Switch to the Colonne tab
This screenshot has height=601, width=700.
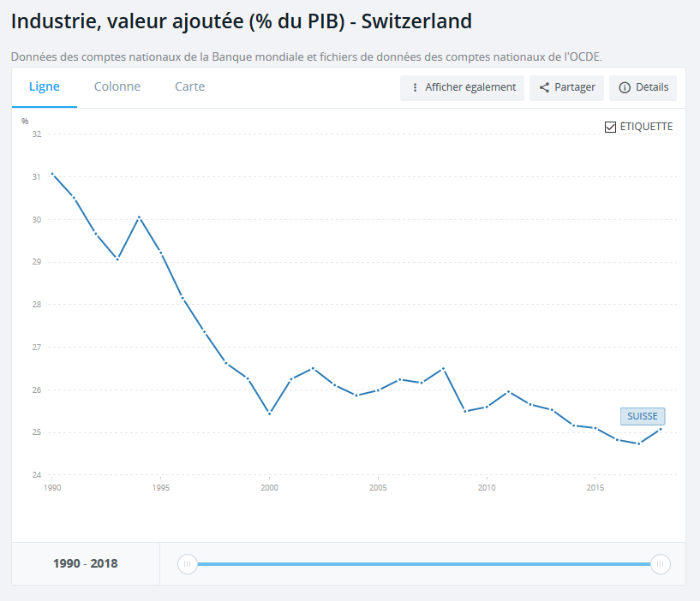coord(117,86)
